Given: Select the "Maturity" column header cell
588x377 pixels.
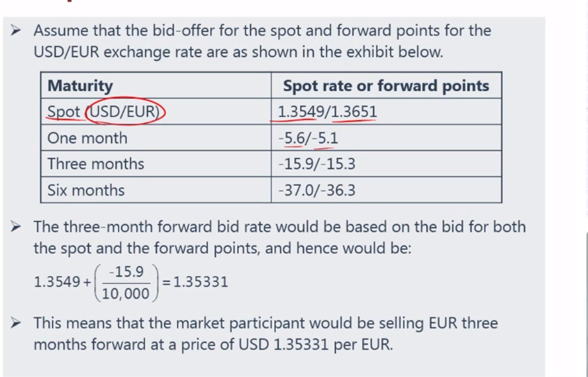Looking at the screenshot, I should coord(80,86).
